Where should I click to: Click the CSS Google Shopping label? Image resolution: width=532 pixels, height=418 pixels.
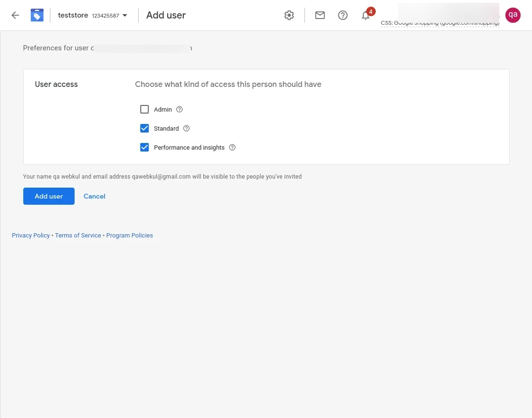[x=440, y=23]
